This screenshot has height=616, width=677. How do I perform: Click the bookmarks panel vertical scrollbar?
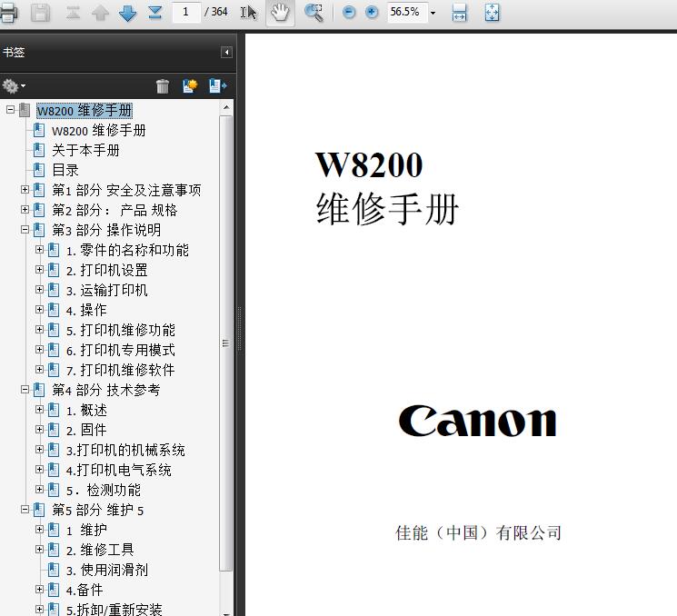[x=226, y=345]
